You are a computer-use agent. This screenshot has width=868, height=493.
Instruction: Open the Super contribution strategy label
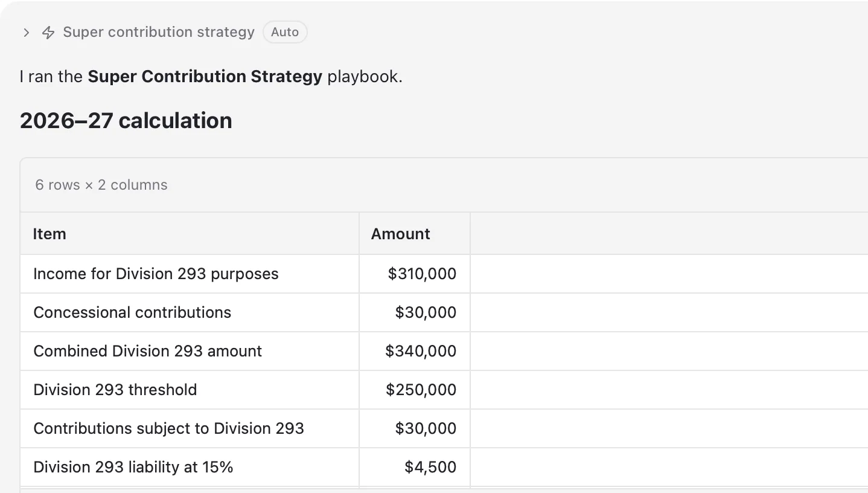[159, 32]
